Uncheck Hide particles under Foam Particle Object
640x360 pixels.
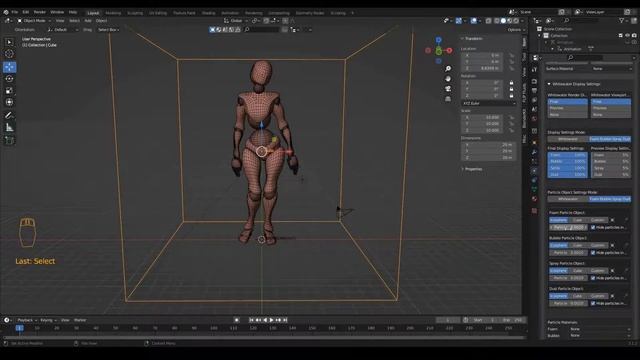pos(593,227)
